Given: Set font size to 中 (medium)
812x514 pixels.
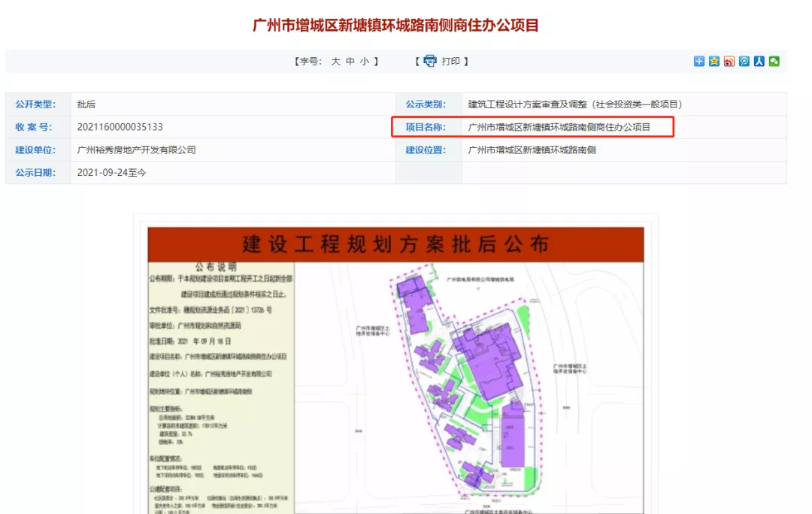Looking at the screenshot, I should tap(350, 62).
